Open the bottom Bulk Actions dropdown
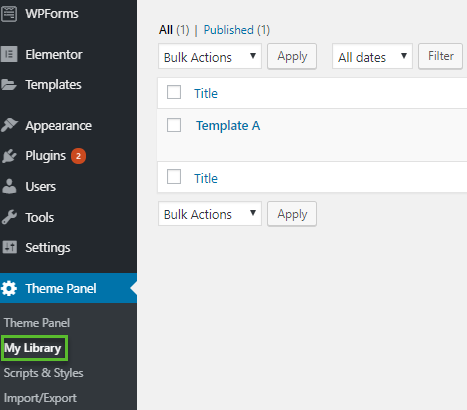This screenshot has height=410, width=467. [x=210, y=214]
